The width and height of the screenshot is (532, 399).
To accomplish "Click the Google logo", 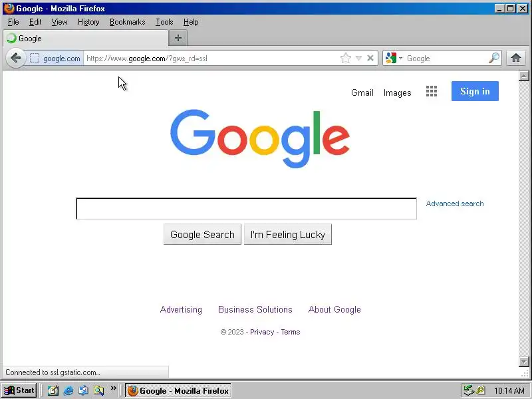I will 260,139.
